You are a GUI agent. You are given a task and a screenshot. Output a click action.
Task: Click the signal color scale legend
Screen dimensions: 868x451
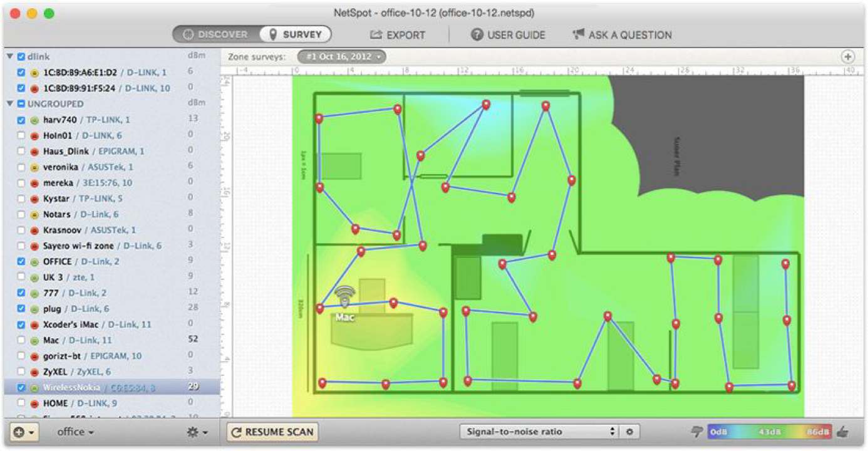[770, 432]
